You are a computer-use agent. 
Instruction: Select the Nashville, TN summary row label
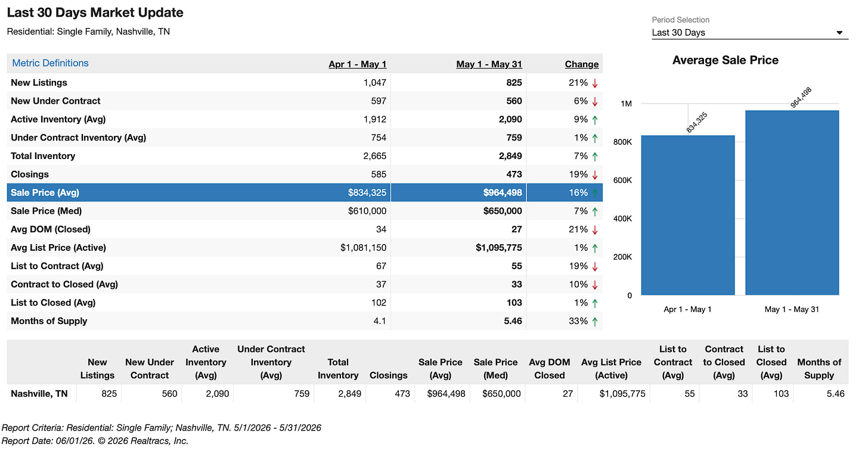39,394
